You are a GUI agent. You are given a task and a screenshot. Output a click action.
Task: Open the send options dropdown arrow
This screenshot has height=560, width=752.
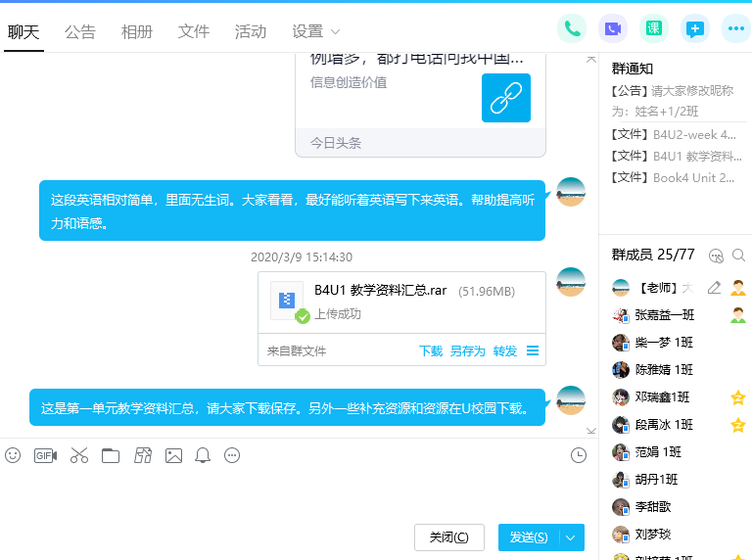point(571,537)
